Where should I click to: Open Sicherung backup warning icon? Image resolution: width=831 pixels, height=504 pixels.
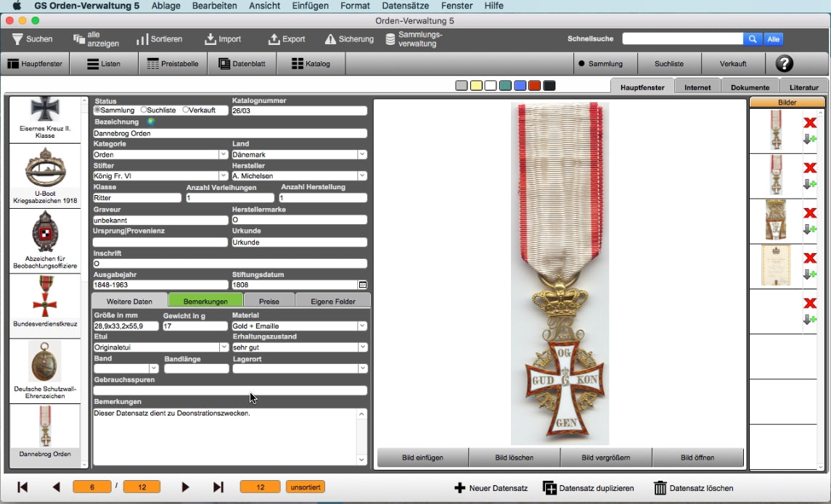(x=330, y=39)
